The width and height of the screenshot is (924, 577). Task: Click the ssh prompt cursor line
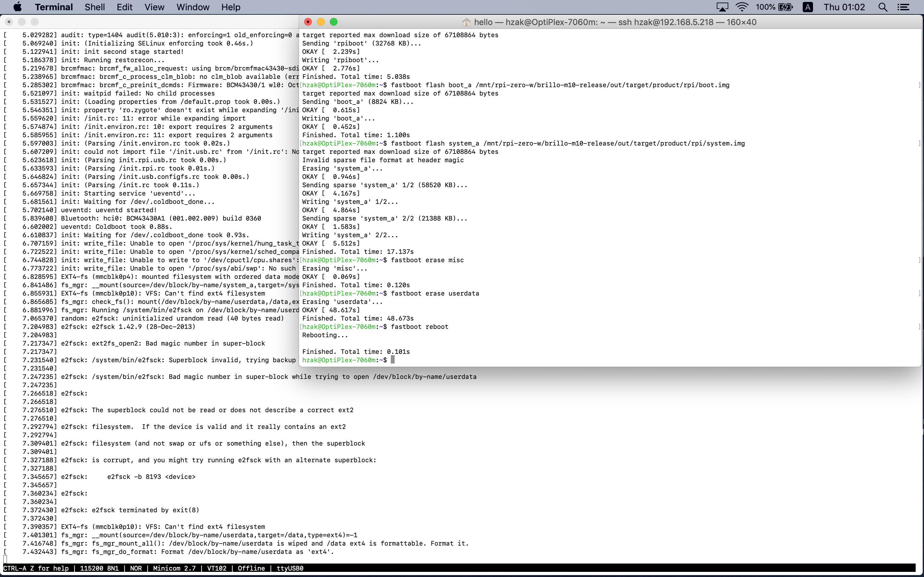[x=392, y=360]
